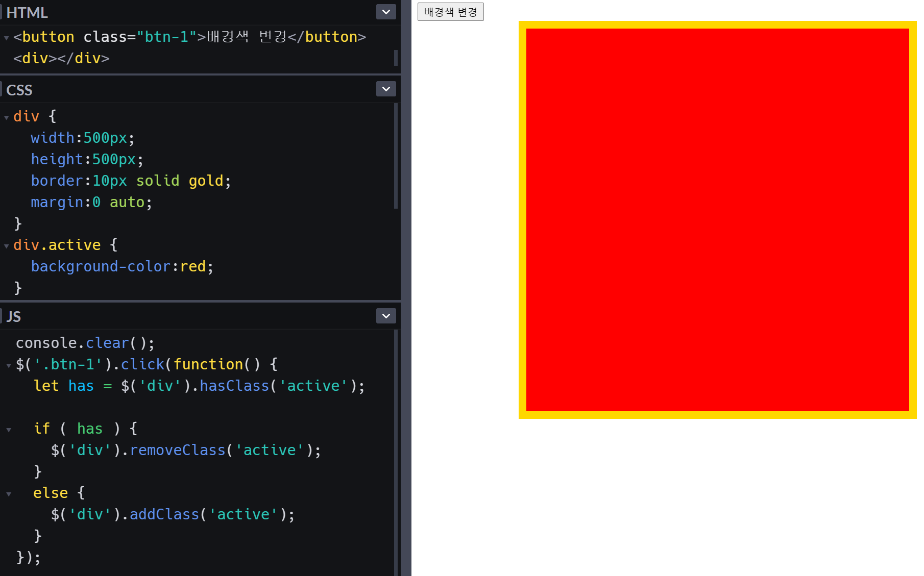Click the HTML editor vertical scrollbar
The image size is (924, 576).
tap(396, 58)
